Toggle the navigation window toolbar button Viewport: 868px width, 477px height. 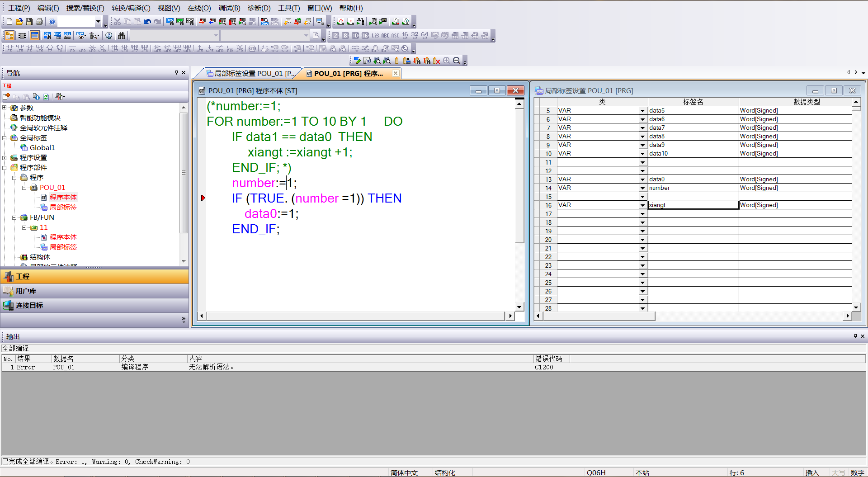pos(9,35)
